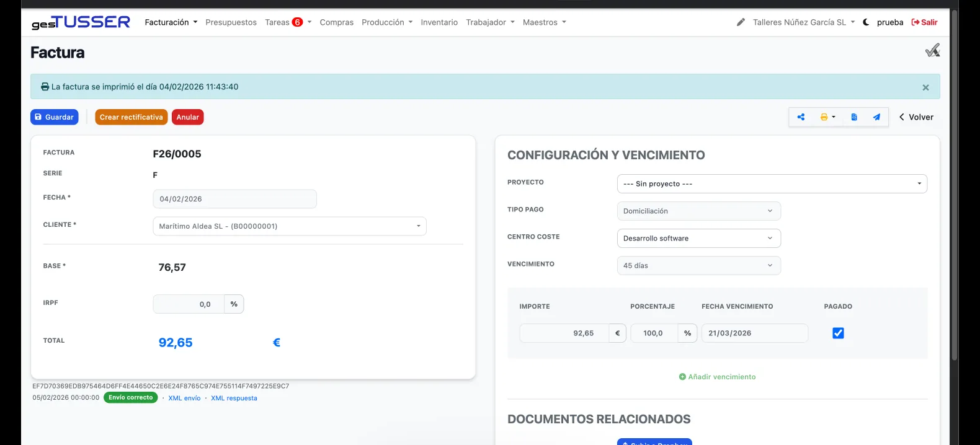Click the gesTUSSER logo
This screenshot has height=445, width=980.
point(81,22)
